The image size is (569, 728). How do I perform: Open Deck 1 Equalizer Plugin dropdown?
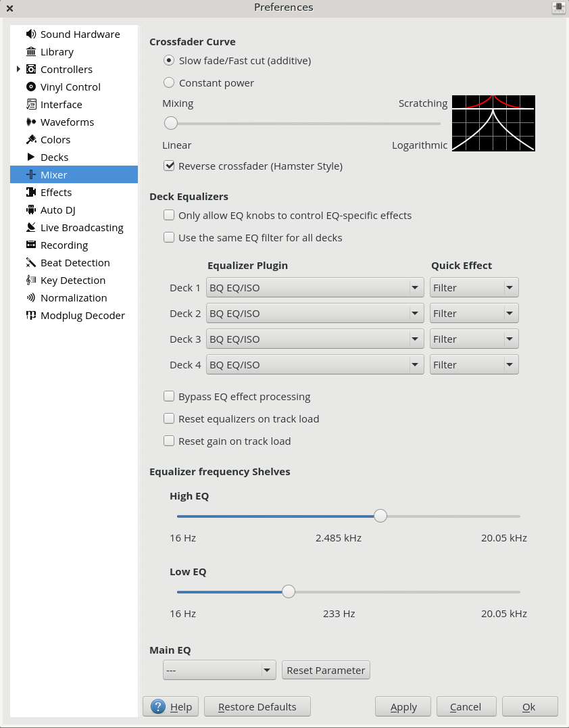click(x=315, y=288)
